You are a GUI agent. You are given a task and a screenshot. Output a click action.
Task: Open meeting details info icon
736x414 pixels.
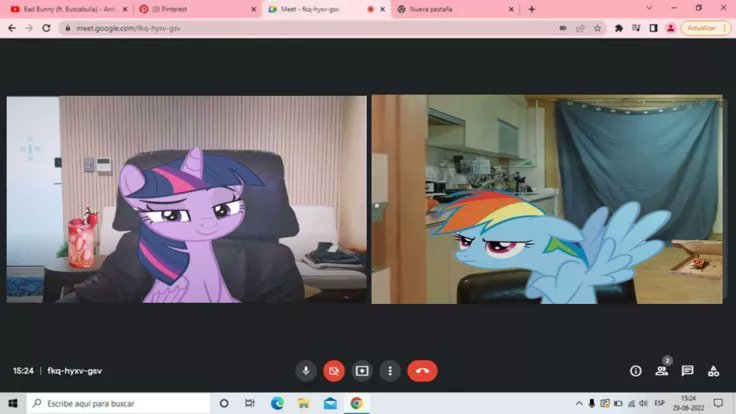point(636,371)
